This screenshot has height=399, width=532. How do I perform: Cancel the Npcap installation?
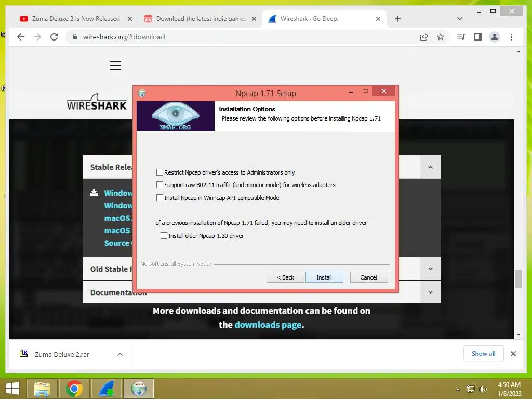(368, 277)
